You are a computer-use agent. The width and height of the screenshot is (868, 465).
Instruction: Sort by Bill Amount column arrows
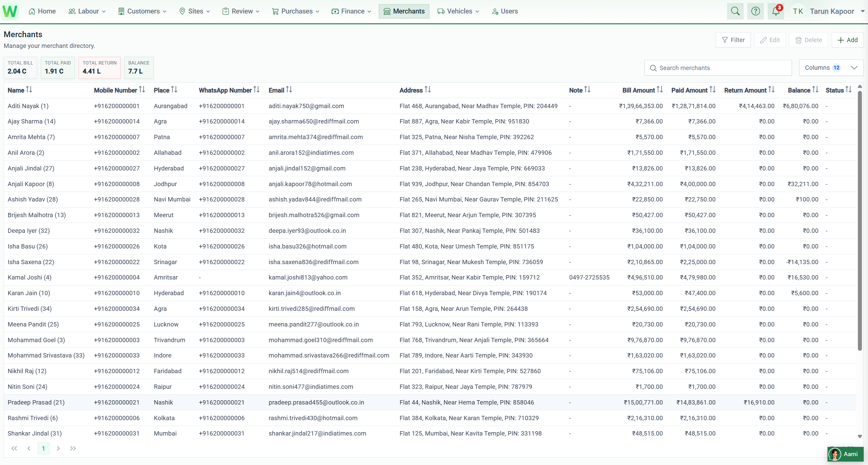click(x=660, y=90)
